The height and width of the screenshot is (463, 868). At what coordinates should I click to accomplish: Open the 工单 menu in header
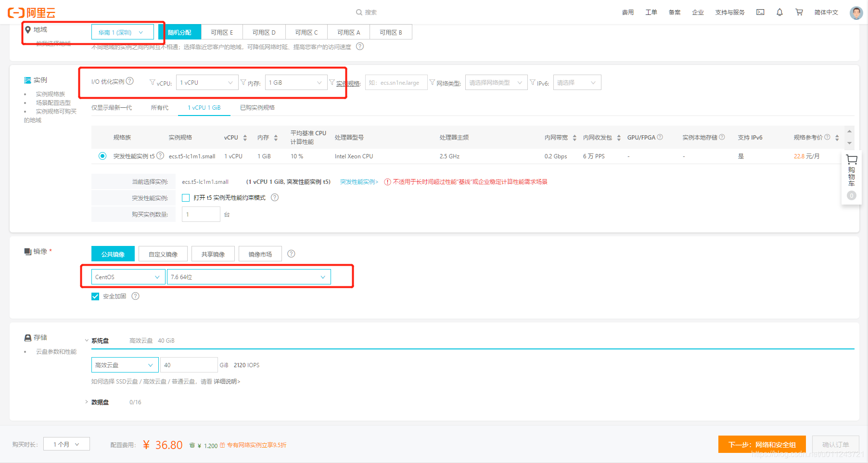click(x=651, y=12)
